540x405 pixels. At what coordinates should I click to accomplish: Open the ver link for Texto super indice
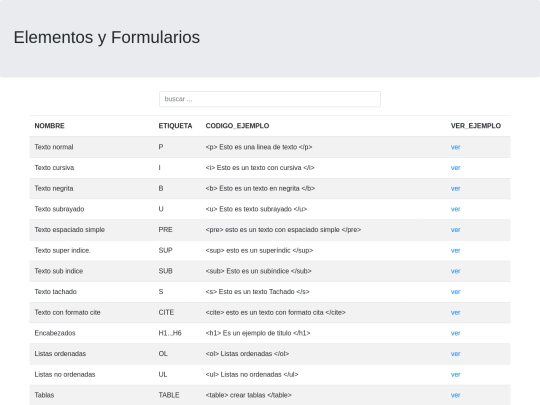pos(455,250)
